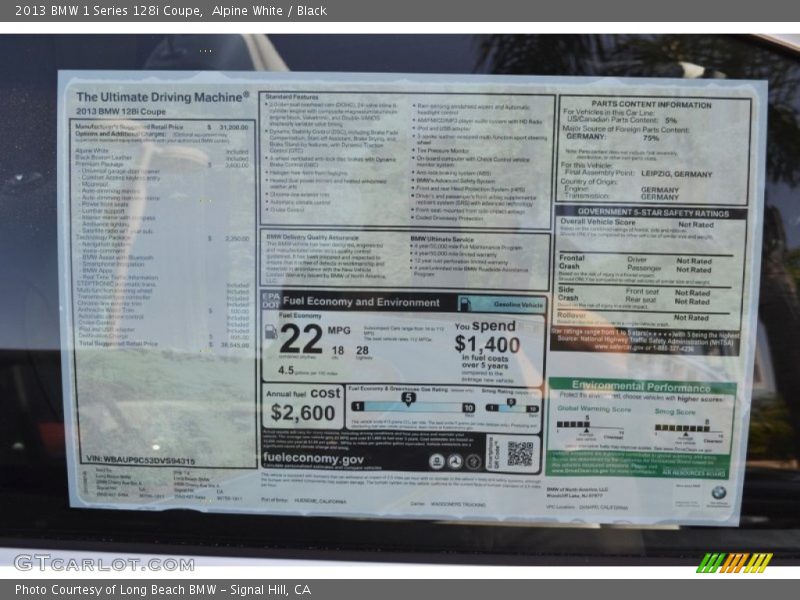Image resolution: width=800 pixels, height=600 pixels.
Task: Click the fueleconomy.gov web address
Action: point(313,459)
